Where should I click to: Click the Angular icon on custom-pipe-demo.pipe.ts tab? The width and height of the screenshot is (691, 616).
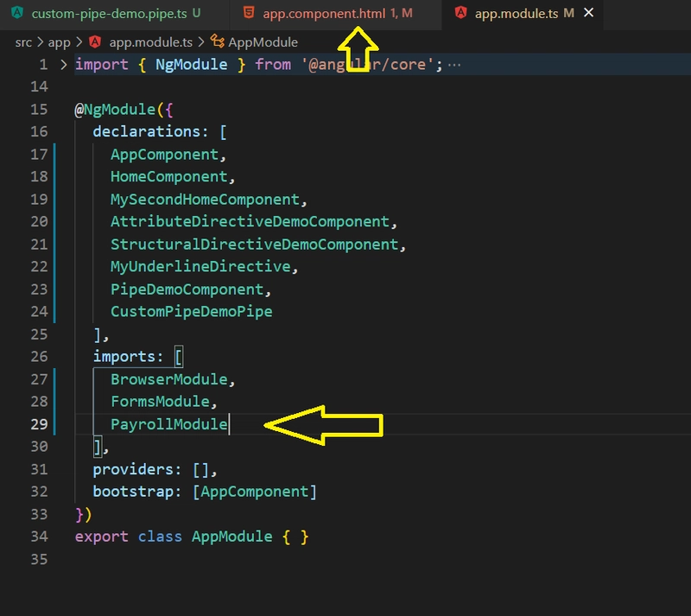(17, 15)
